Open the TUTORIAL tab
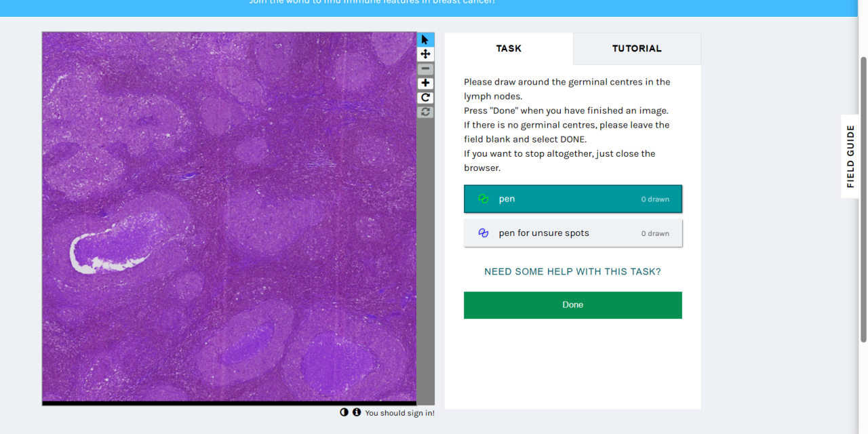Screen dimensions: 868x434 coord(637,48)
